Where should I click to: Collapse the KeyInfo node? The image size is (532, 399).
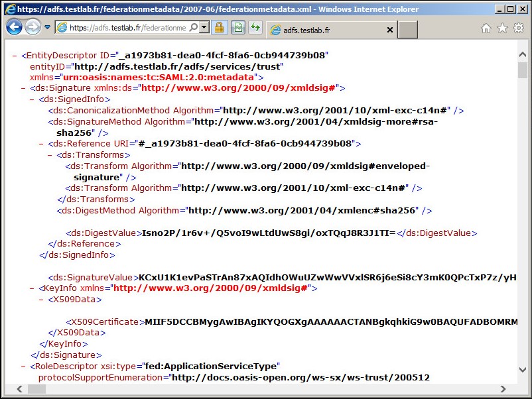(x=32, y=288)
